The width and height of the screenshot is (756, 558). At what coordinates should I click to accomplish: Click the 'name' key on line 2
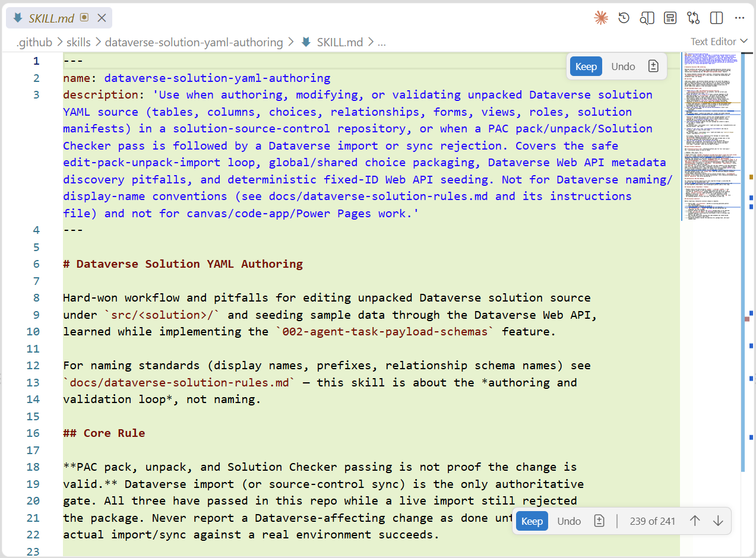(77, 78)
